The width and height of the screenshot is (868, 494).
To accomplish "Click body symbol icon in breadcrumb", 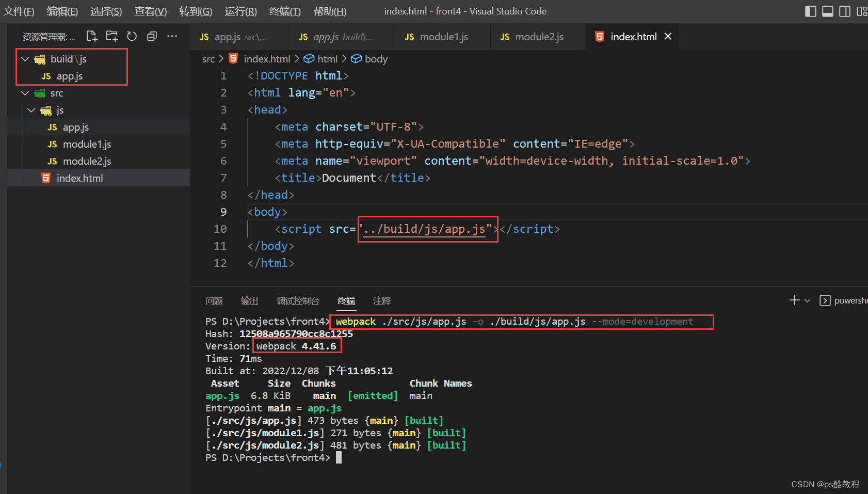I will tap(356, 59).
